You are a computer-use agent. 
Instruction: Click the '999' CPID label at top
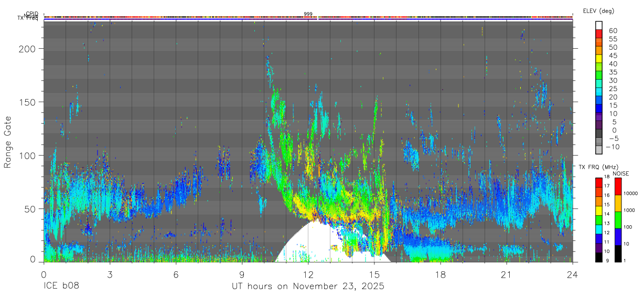(308, 14)
